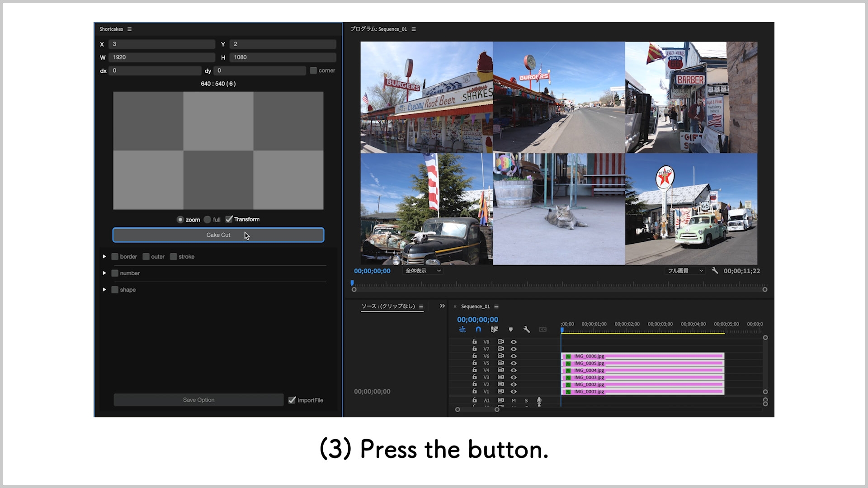
Task: Open the Sequence_01 timeline panel menu
Action: (x=496, y=306)
